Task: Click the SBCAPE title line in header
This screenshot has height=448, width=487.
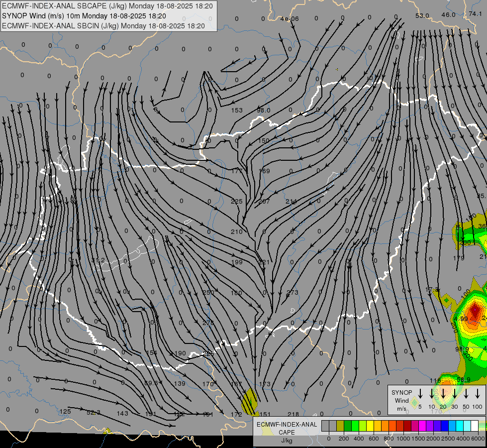Action: tap(107, 6)
